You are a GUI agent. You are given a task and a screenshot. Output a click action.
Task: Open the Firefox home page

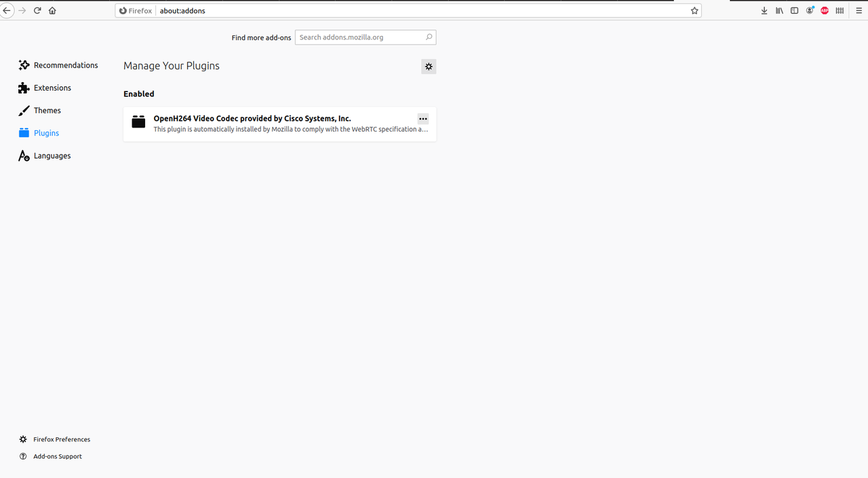click(x=52, y=11)
